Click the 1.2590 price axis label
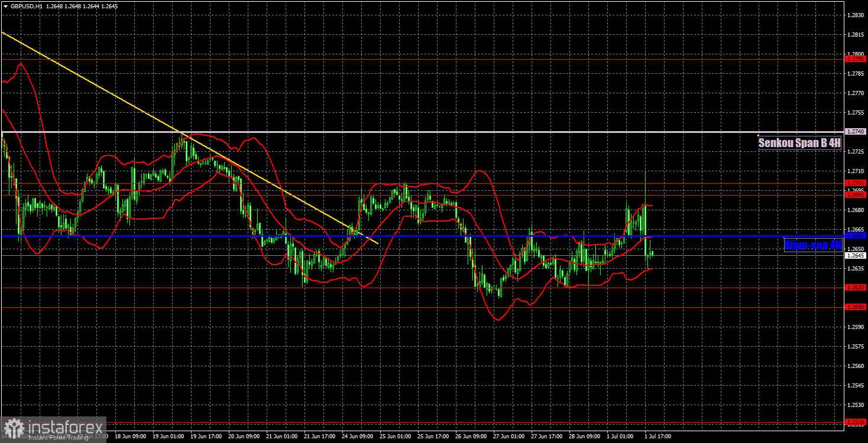The image size is (868, 443). coord(855,327)
